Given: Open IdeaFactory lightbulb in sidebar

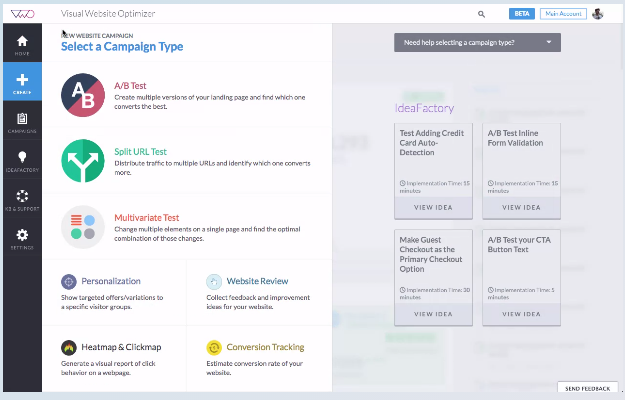Looking at the screenshot, I should tap(22, 159).
